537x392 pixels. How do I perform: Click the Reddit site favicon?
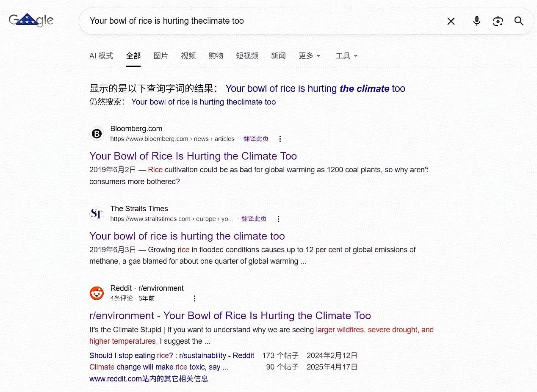click(97, 293)
